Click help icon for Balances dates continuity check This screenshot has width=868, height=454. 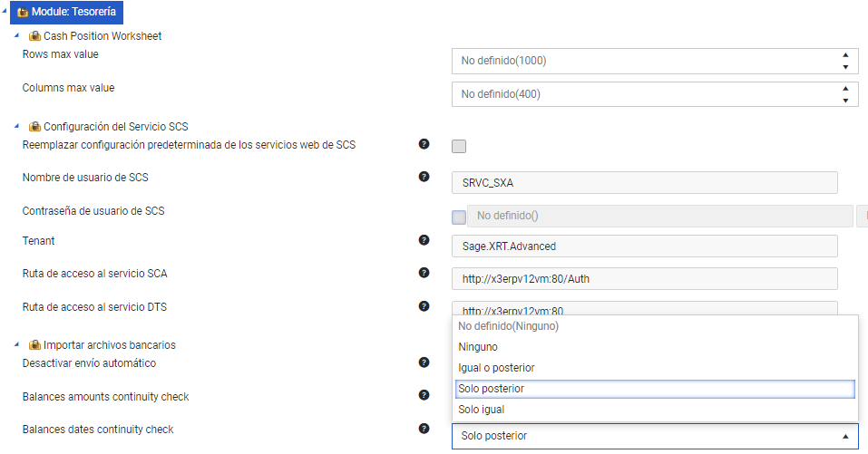(x=424, y=428)
